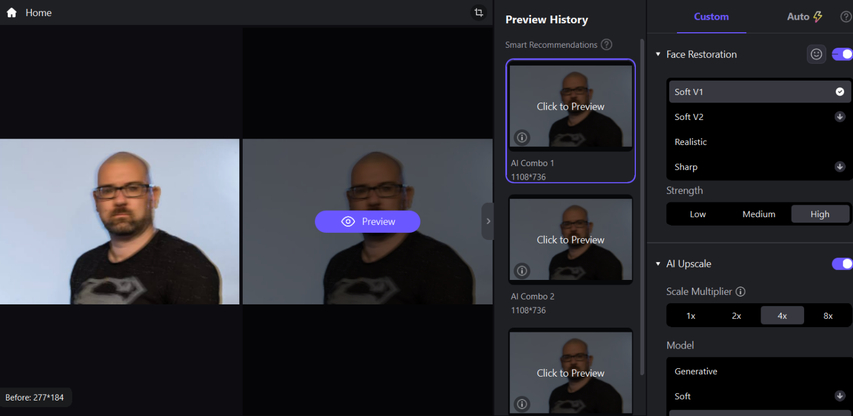Click the purple Preview button
Viewport: 853px width, 416px height.
click(367, 221)
